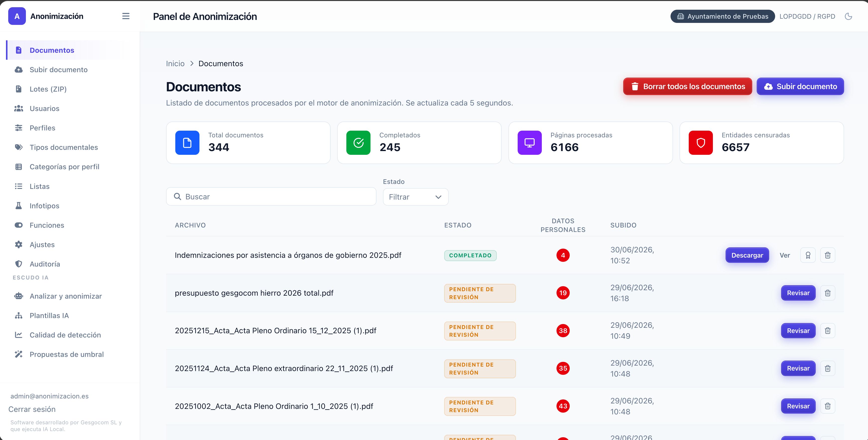Click Ver for the Indemnizaciones document
This screenshot has height=440, width=868.
785,255
